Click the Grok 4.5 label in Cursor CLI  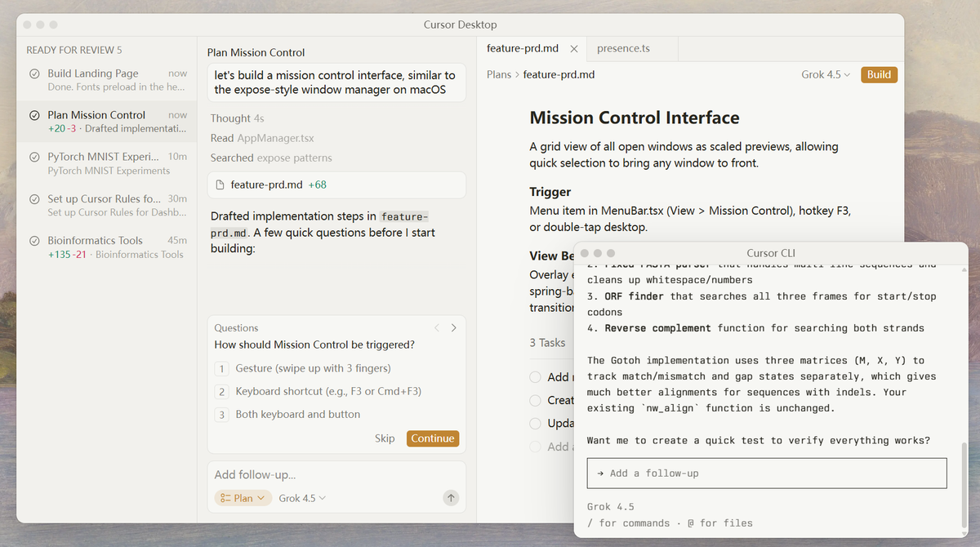[610, 507]
